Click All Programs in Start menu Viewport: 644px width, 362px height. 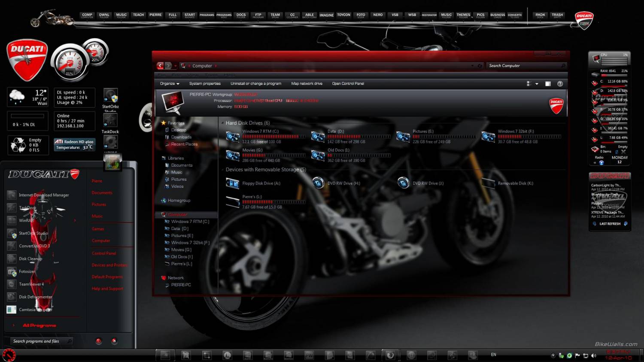click(x=39, y=325)
